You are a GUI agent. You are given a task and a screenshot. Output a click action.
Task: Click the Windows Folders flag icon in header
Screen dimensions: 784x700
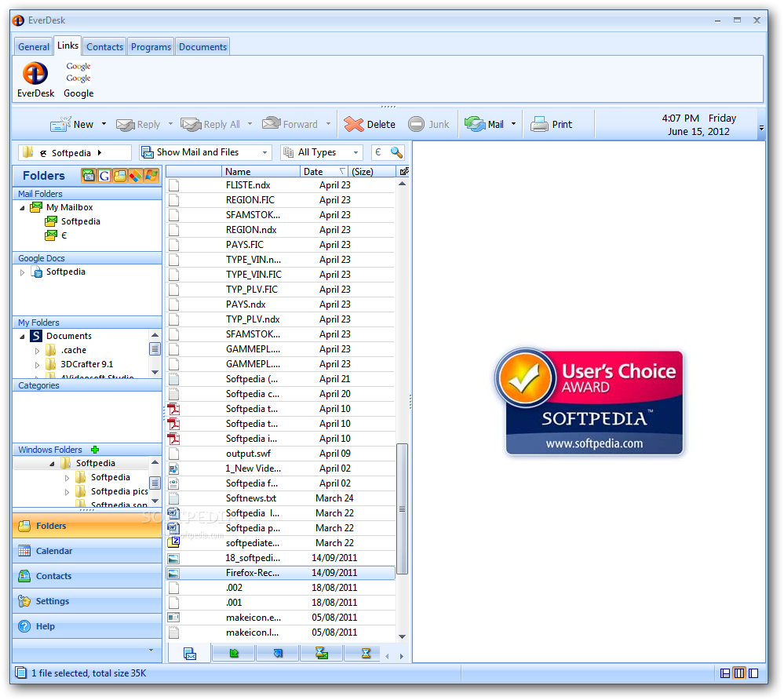point(151,176)
